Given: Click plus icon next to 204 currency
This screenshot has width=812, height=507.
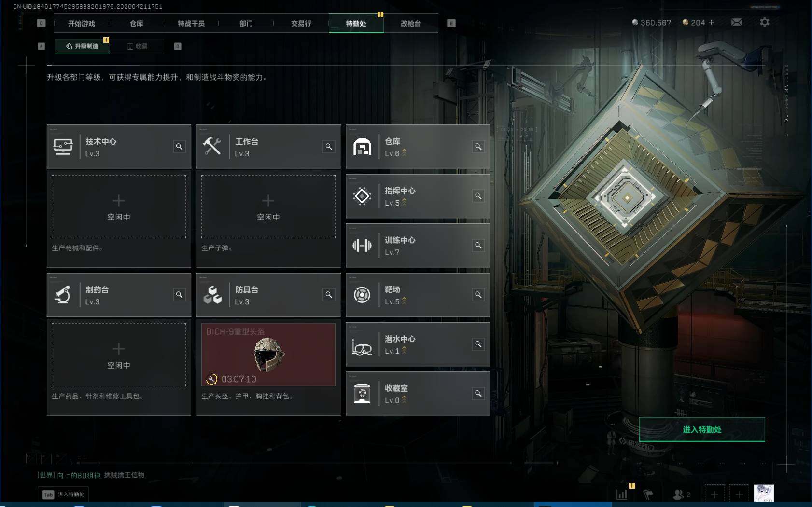Looking at the screenshot, I should 711,22.
